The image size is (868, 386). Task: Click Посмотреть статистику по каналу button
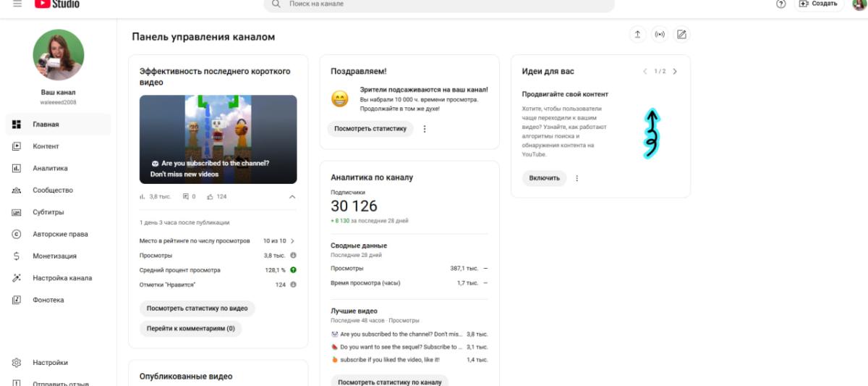(x=389, y=382)
